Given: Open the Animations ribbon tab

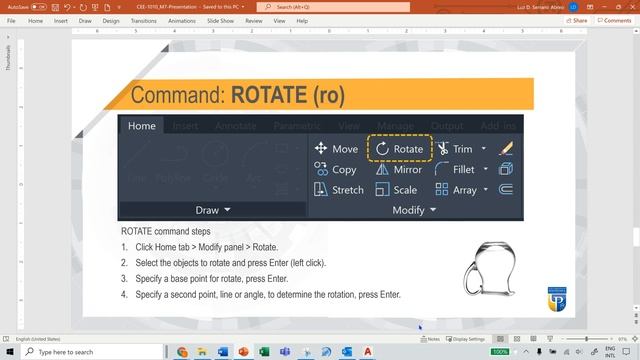Looking at the screenshot, I should pyautogui.click(x=182, y=21).
